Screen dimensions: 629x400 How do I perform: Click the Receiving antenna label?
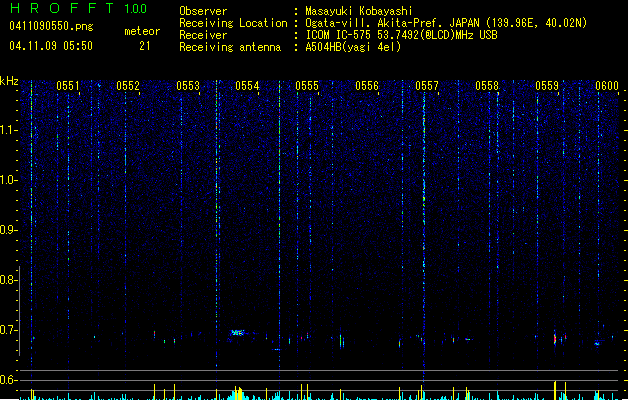tap(230, 47)
